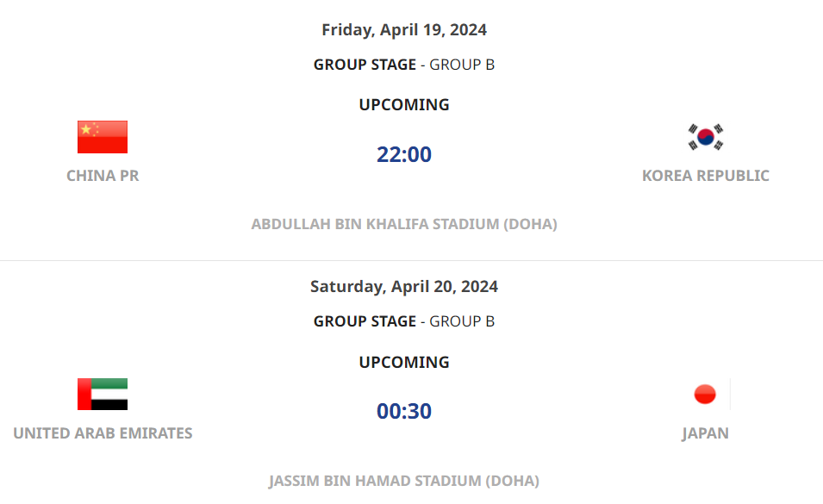This screenshot has height=504, width=823.
Task: Click the China PR flag icon
Action: (103, 137)
